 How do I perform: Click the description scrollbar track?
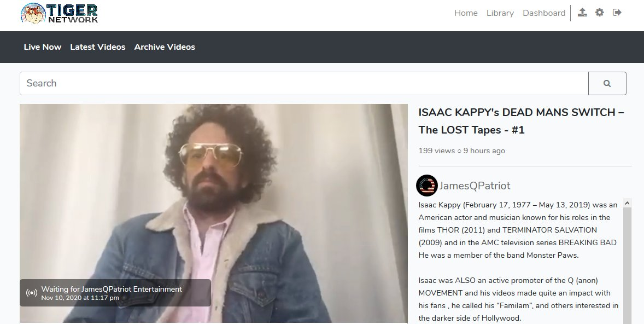(x=627, y=265)
